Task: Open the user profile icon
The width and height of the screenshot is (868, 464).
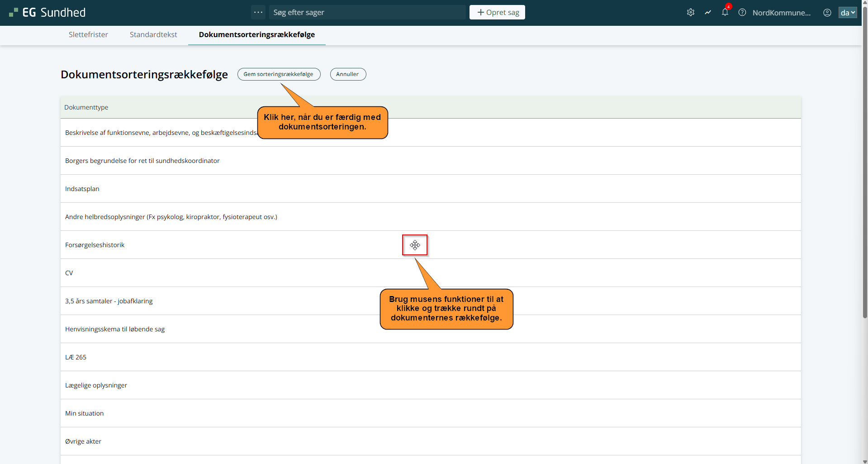Action: [x=827, y=13]
